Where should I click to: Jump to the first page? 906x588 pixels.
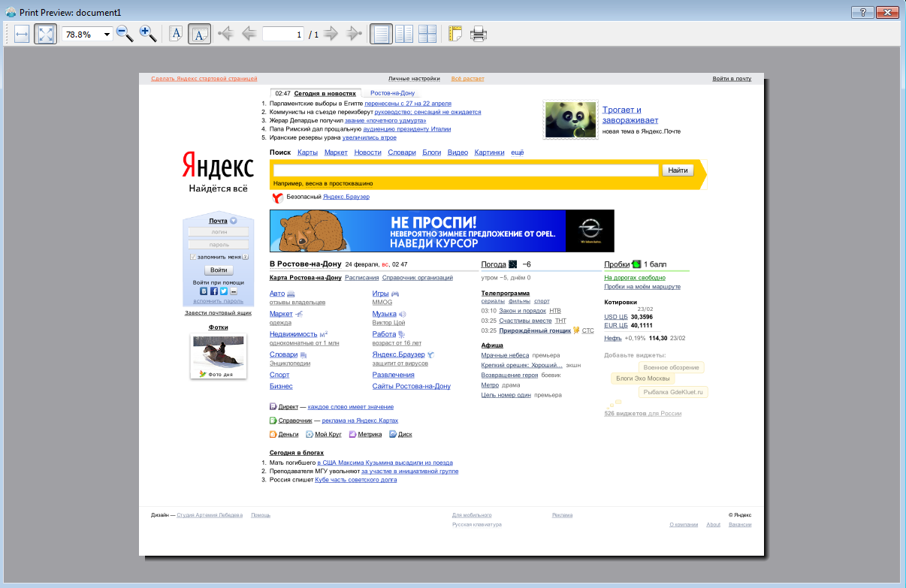(x=225, y=34)
